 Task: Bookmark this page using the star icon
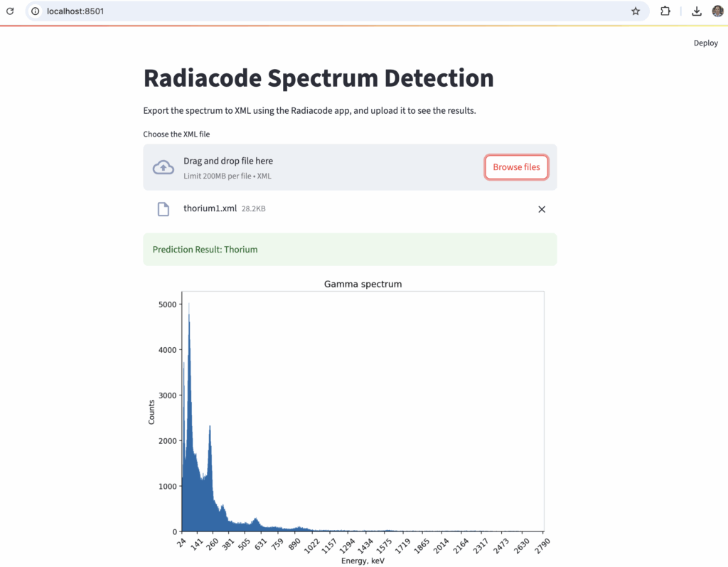coord(636,11)
